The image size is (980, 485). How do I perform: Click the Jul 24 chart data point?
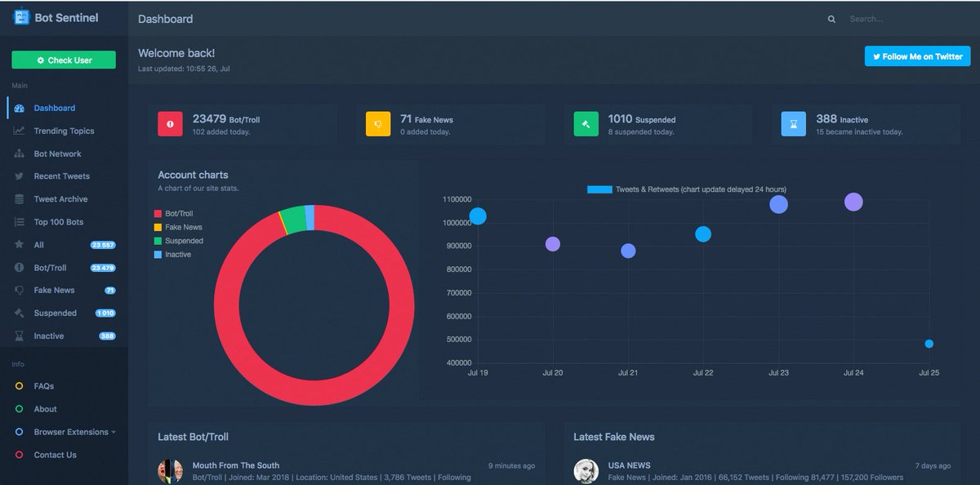(853, 202)
